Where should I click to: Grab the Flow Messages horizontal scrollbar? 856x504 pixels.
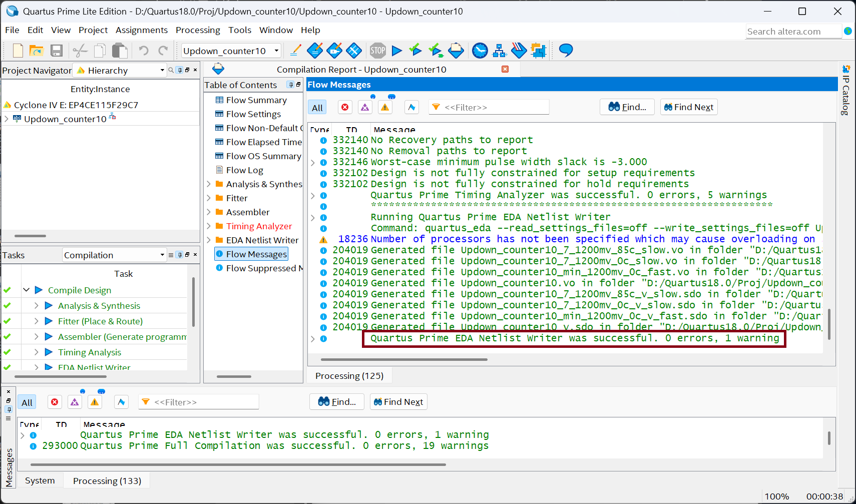(404, 359)
